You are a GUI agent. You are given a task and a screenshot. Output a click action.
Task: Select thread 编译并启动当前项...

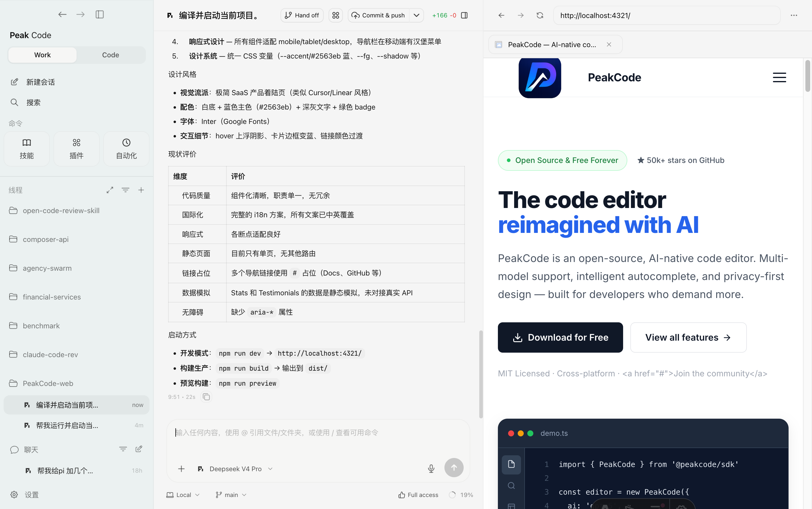[77, 405]
